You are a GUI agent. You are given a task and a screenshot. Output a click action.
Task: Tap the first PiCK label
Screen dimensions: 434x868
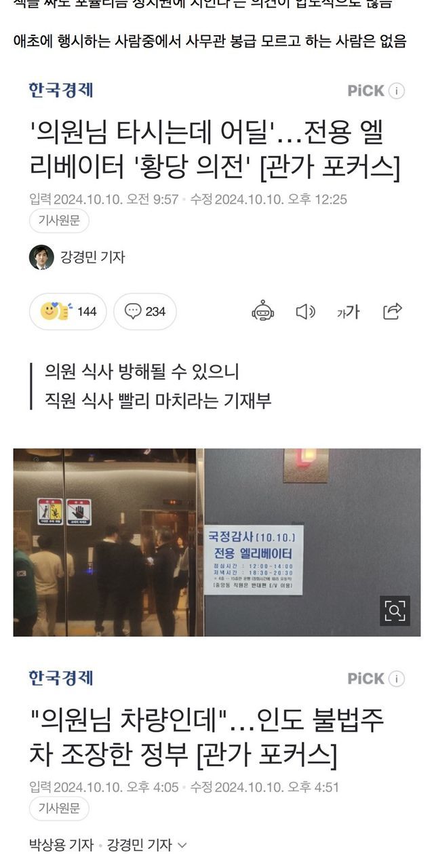click(x=366, y=91)
